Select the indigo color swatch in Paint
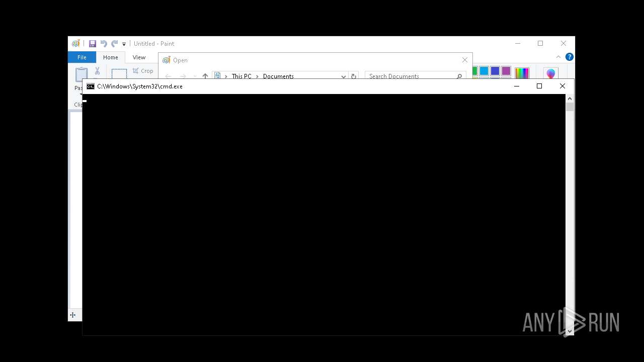This screenshot has width=644, height=362. 495,71
